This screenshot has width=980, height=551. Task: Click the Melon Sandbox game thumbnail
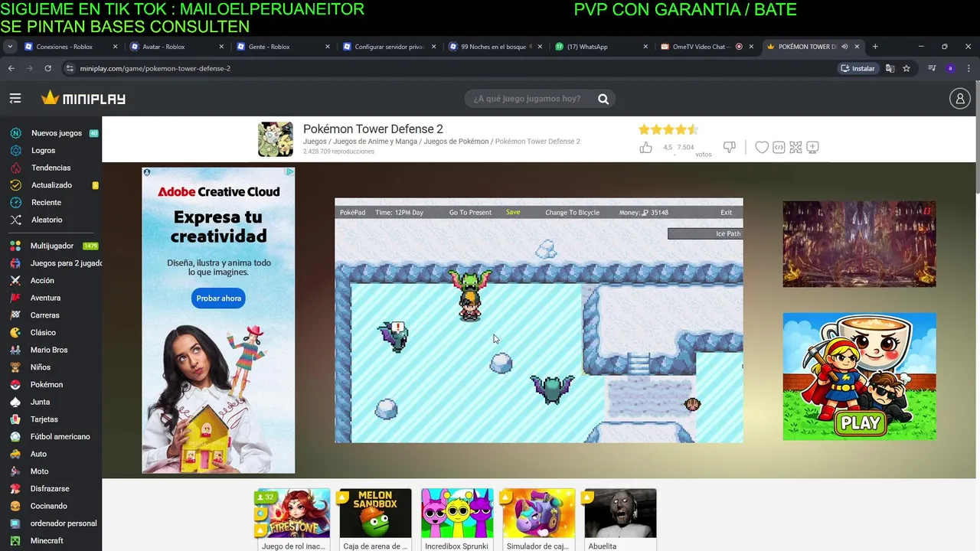[x=375, y=514]
